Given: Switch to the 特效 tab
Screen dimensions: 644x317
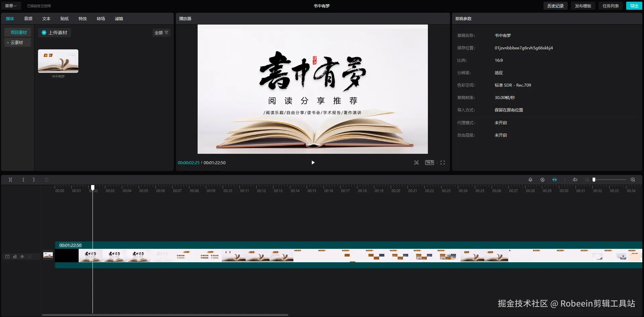Looking at the screenshot, I should click(83, 19).
